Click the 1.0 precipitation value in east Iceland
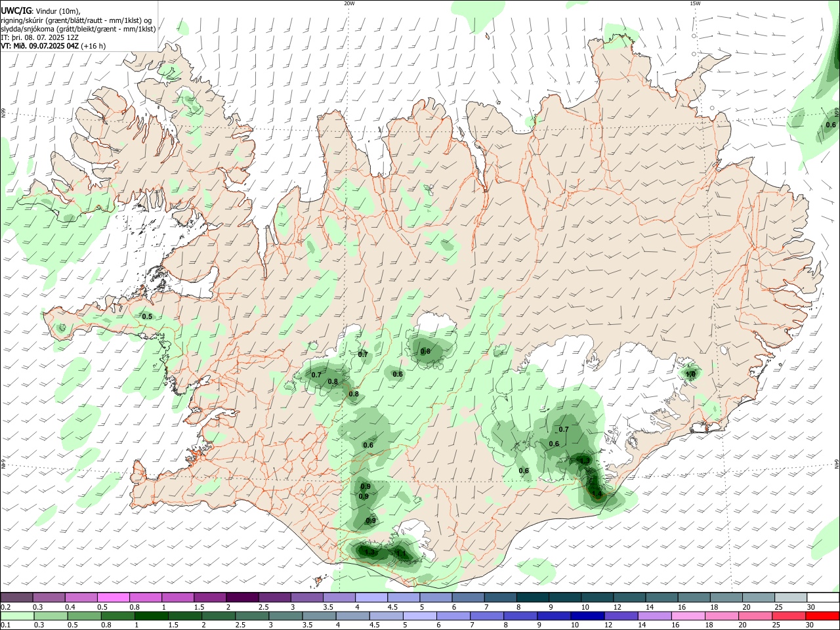 tap(690, 374)
